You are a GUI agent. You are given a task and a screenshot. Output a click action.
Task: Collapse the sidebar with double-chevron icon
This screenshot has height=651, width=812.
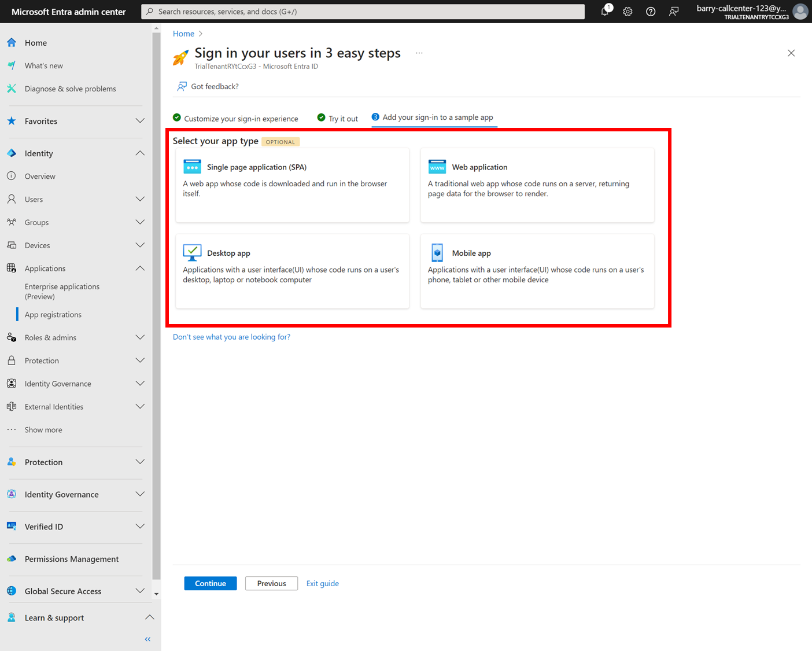coord(147,639)
